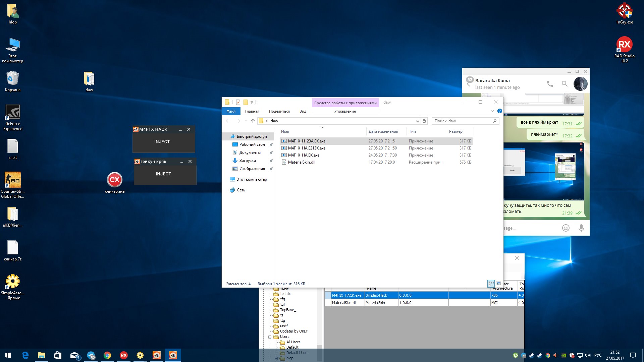The image size is (644, 362).
Task: Select file M4F1X_H123ACK.exe
Action: click(376, 141)
